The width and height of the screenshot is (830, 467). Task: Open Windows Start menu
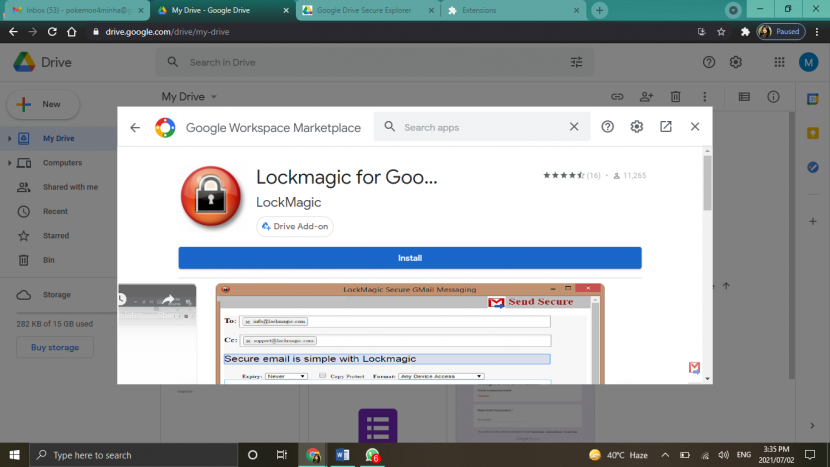tap(14, 455)
